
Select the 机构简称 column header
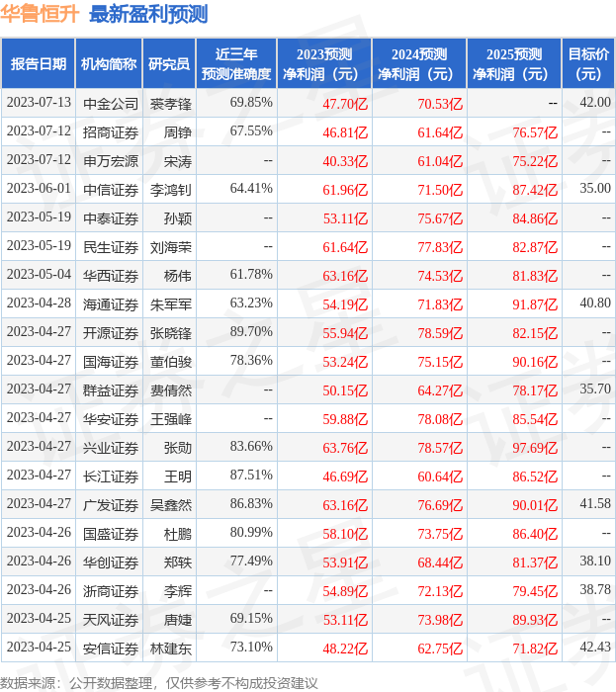[109, 64]
